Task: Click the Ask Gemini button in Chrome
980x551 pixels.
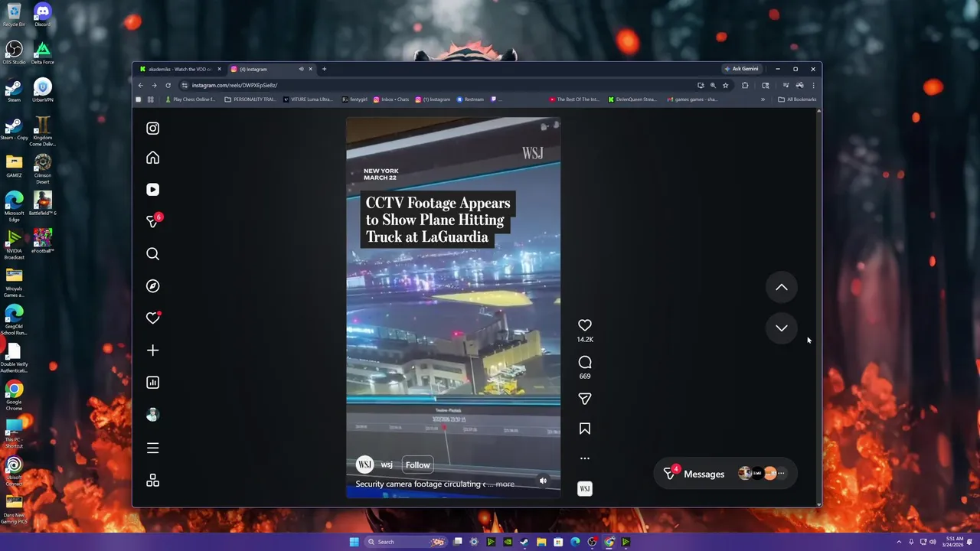Action: [741, 69]
